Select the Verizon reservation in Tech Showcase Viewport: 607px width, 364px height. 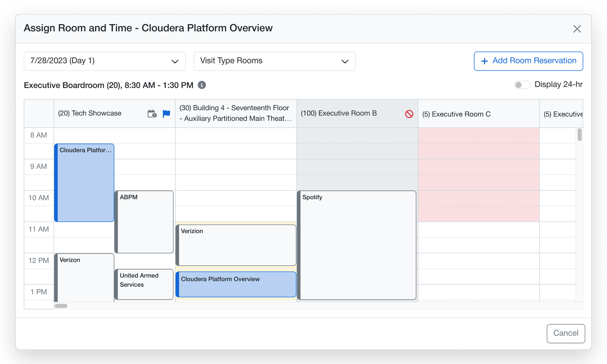pyautogui.click(x=84, y=278)
